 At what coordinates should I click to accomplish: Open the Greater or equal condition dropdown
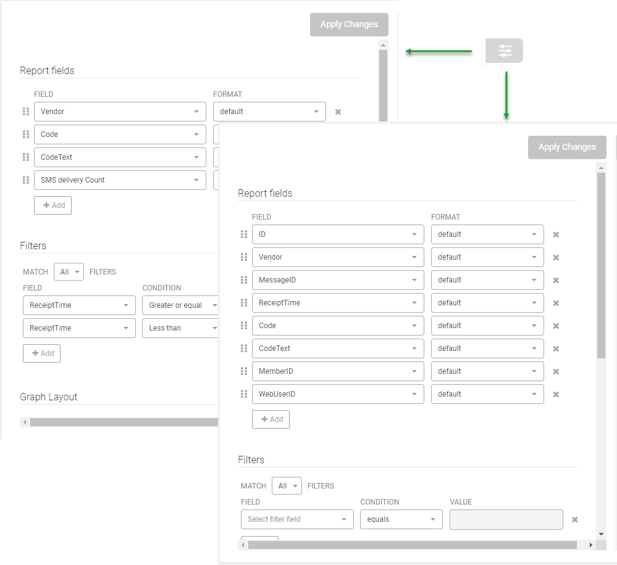point(180,305)
